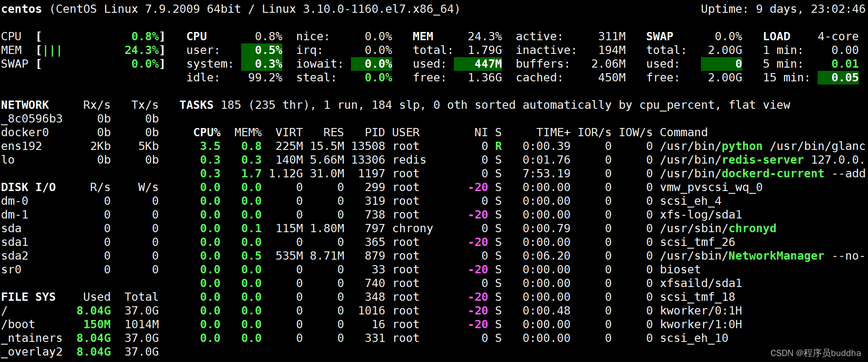Click the MEM total value 1.79G

coord(485,50)
